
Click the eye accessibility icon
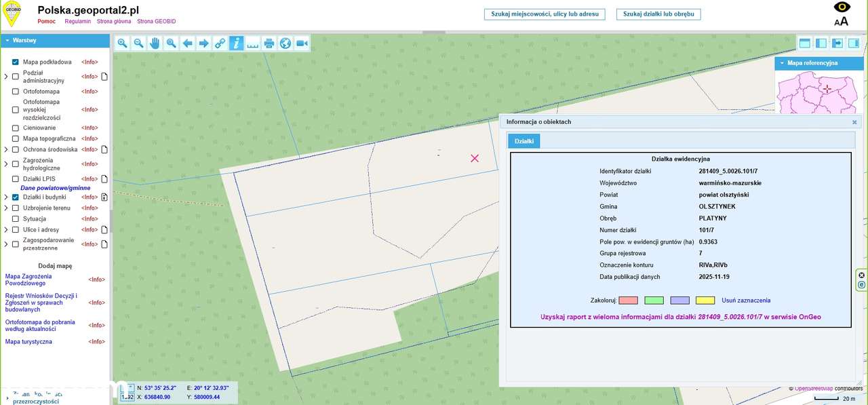(x=842, y=7)
